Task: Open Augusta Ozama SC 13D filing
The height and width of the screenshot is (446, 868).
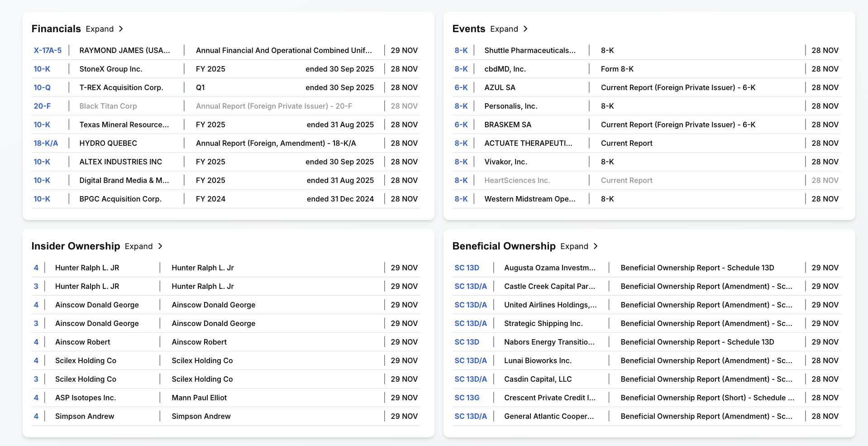Action: [467, 268]
